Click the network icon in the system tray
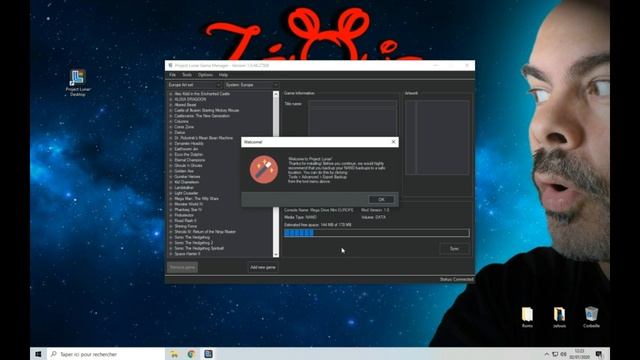This screenshot has width=640, height=360. pyautogui.click(x=555, y=354)
